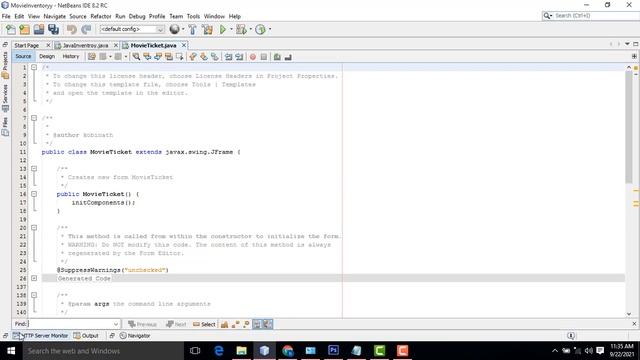Expand the Generated Code fold on line 26
Screen dimensions: 640x360
click(x=34, y=278)
